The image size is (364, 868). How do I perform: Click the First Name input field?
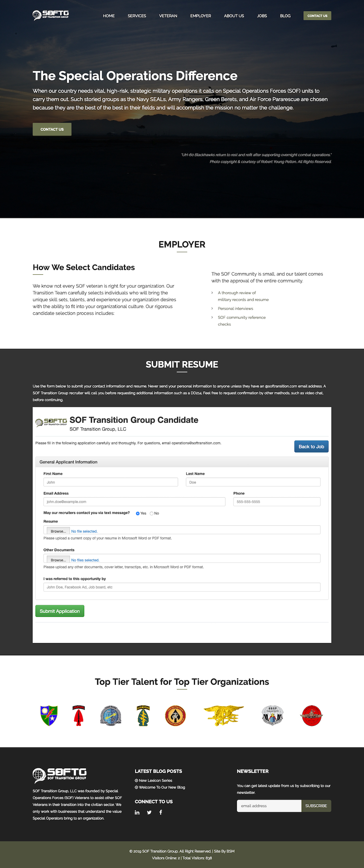pos(111,482)
